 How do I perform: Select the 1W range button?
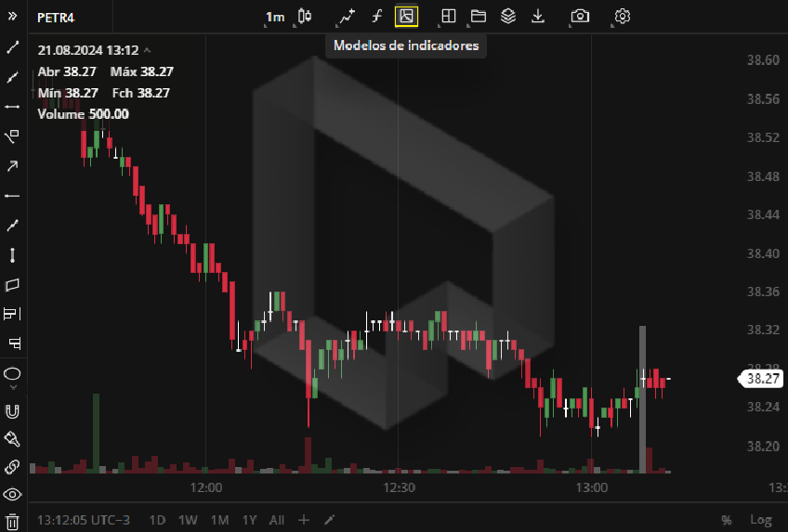pos(188,520)
